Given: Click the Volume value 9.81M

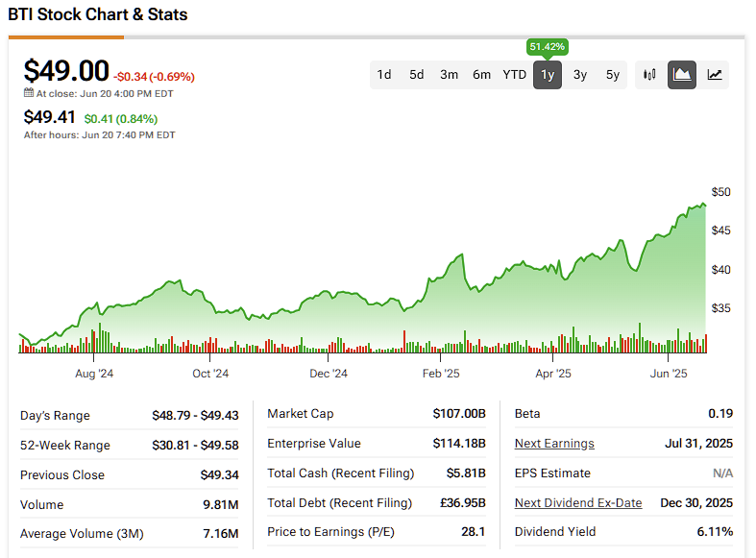Looking at the screenshot, I should tap(221, 504).
